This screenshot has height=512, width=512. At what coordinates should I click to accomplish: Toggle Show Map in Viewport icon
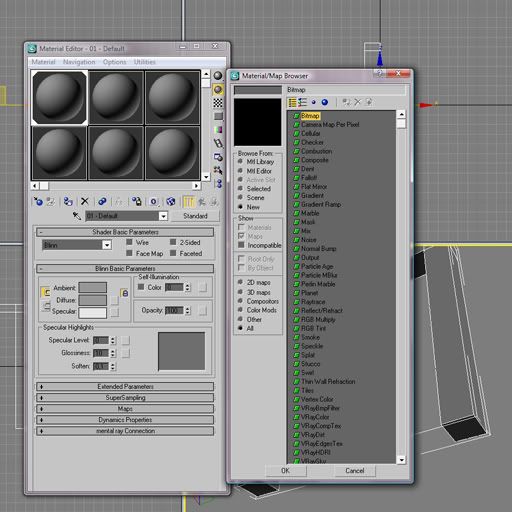pyautogui.click(x=171, y=201)
